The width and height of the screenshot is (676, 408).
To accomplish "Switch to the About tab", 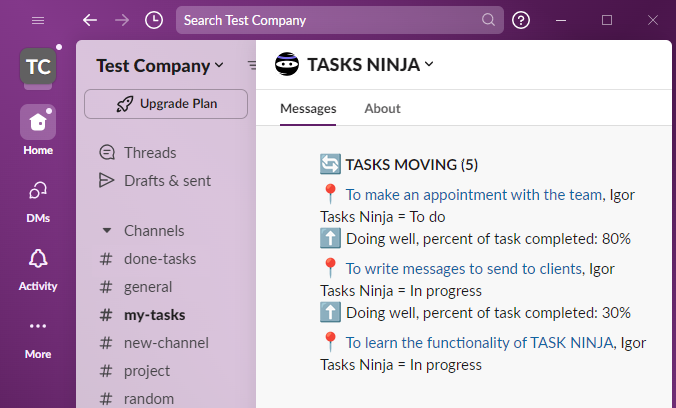I will (382, 108).
